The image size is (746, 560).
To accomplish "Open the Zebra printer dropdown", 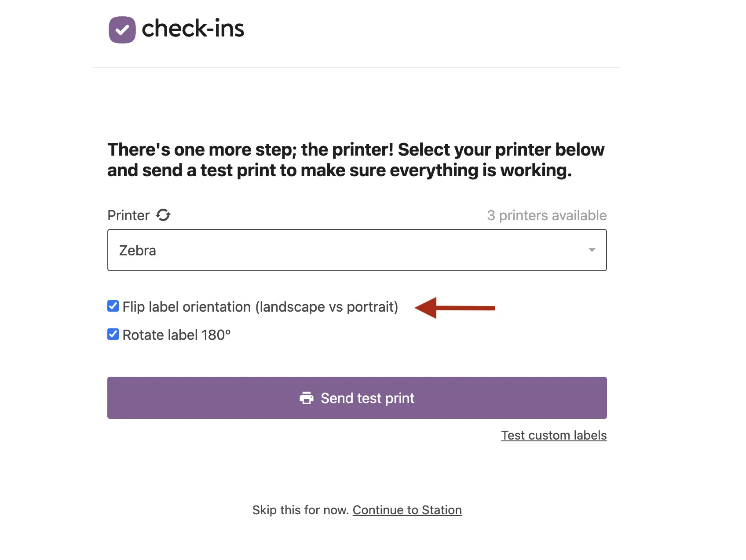I will [356, 250].
